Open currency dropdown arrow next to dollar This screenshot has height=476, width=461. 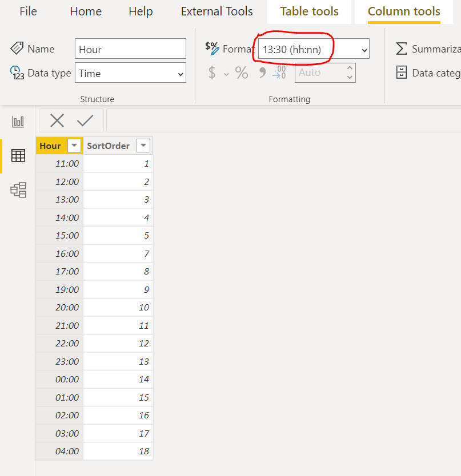coord(226,74)
